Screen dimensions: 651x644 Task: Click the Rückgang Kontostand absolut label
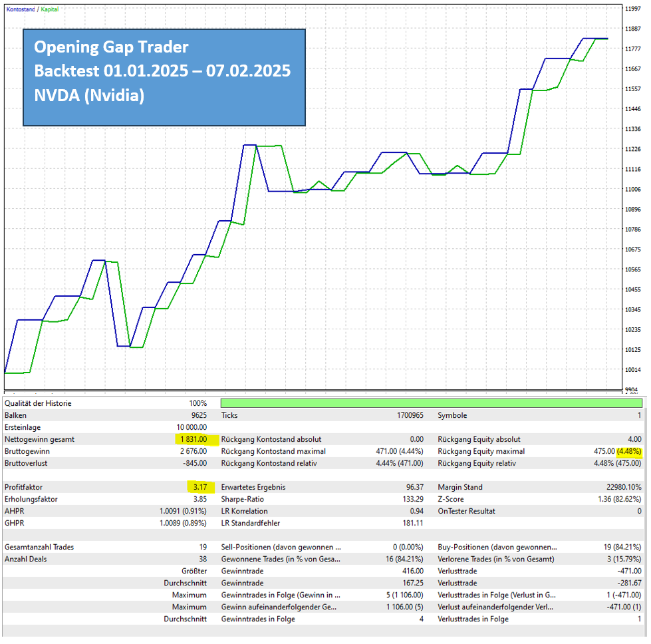tap(271, 440)
